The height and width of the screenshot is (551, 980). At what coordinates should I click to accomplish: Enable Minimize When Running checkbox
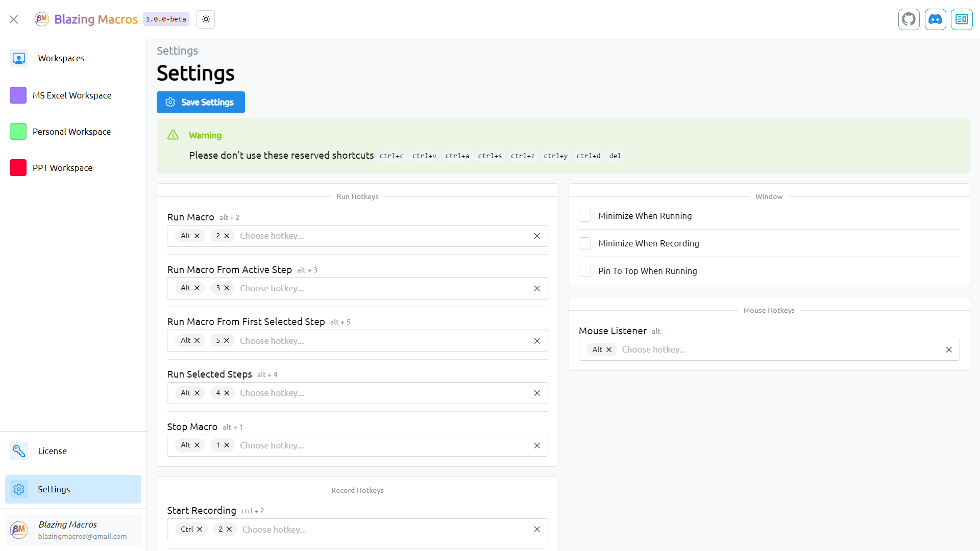585,216
